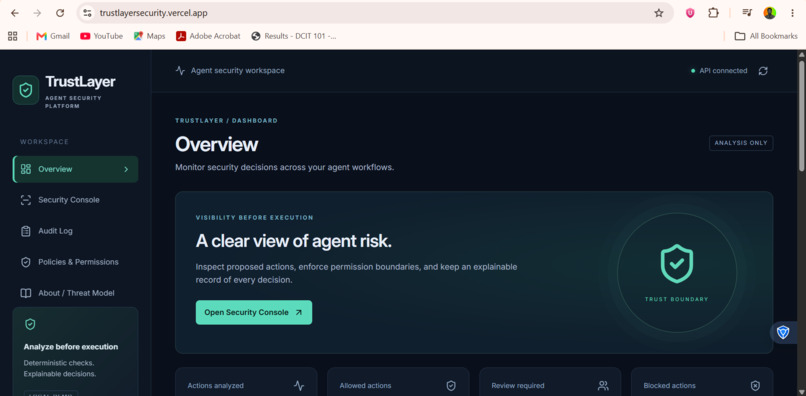806x396 pixels.
Task: Open the Extensions puzzle icon
Action: point(713,13)
